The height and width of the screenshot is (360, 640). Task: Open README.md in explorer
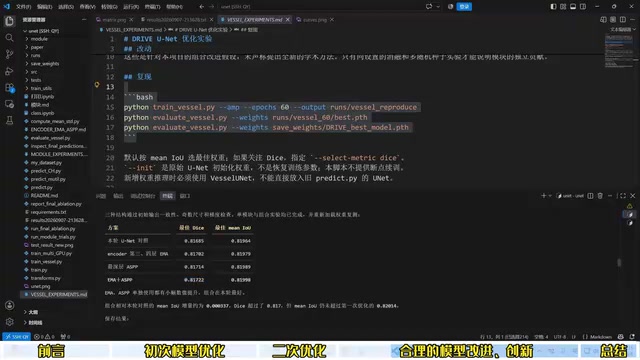pyautogui.click(x=44, y=196)
